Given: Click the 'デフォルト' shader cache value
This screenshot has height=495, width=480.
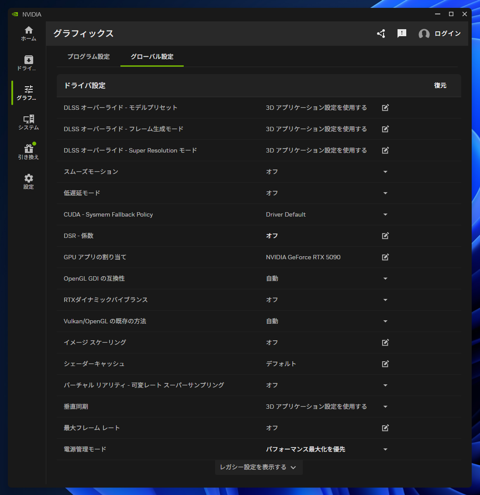Looking at the screenshot, I should 281,364.
